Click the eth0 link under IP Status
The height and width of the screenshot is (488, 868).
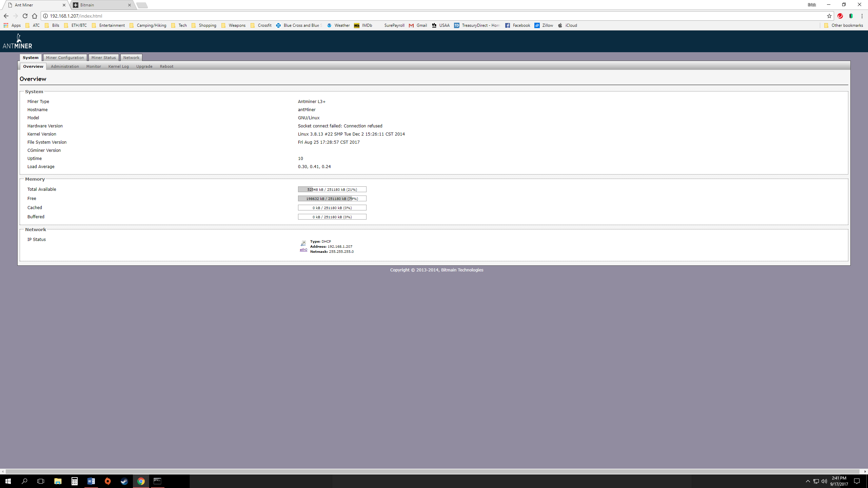[x=303, y=250]
